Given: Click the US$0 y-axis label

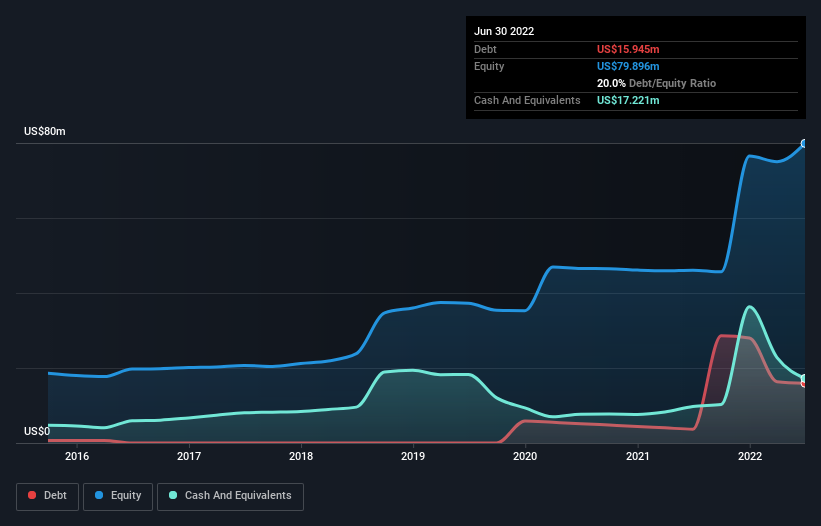Looking at the screenshot, I should (x=37, y=431).
